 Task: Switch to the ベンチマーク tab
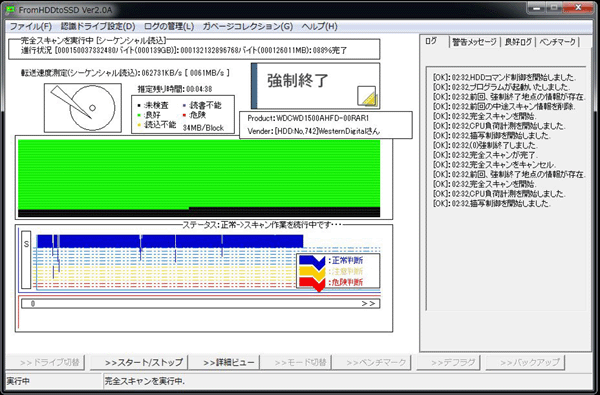pyautogui.click(x=557, y=42)
